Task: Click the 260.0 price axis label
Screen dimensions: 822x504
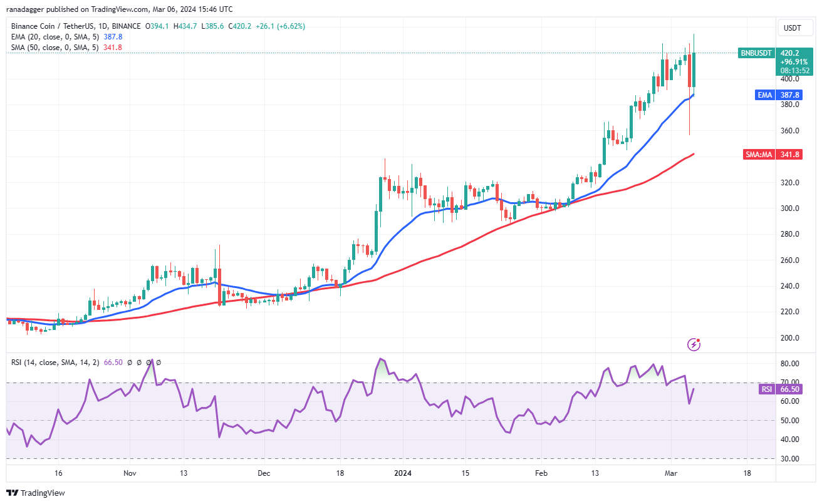Action: click(x=789, y=260)
